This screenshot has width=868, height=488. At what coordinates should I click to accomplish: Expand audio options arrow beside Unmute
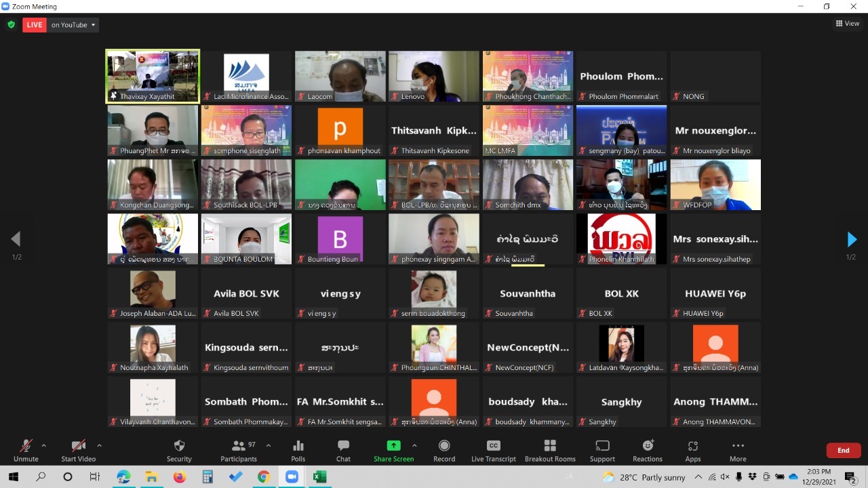point(44,445)
